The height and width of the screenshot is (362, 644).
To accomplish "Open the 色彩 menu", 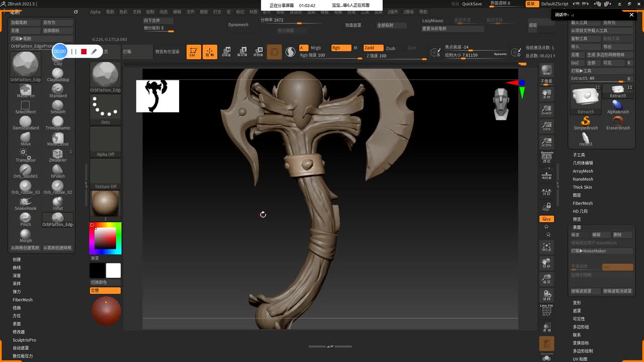I will 123,12.
